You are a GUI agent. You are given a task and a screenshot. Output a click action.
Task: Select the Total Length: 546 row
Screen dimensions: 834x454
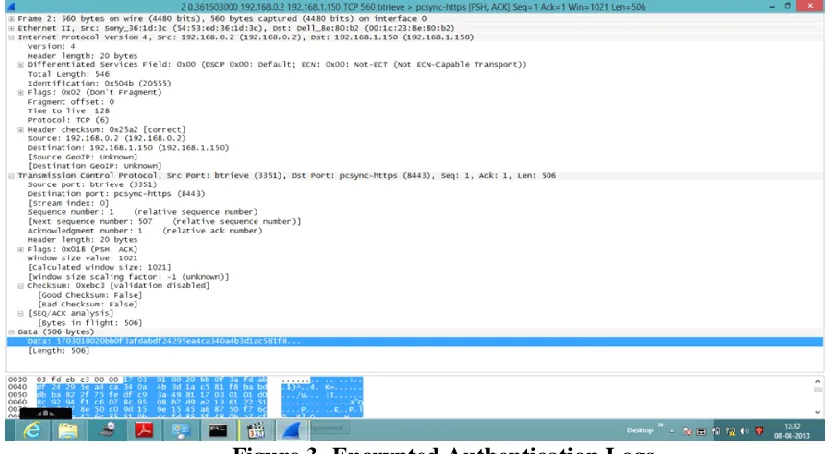pos(69,74)
